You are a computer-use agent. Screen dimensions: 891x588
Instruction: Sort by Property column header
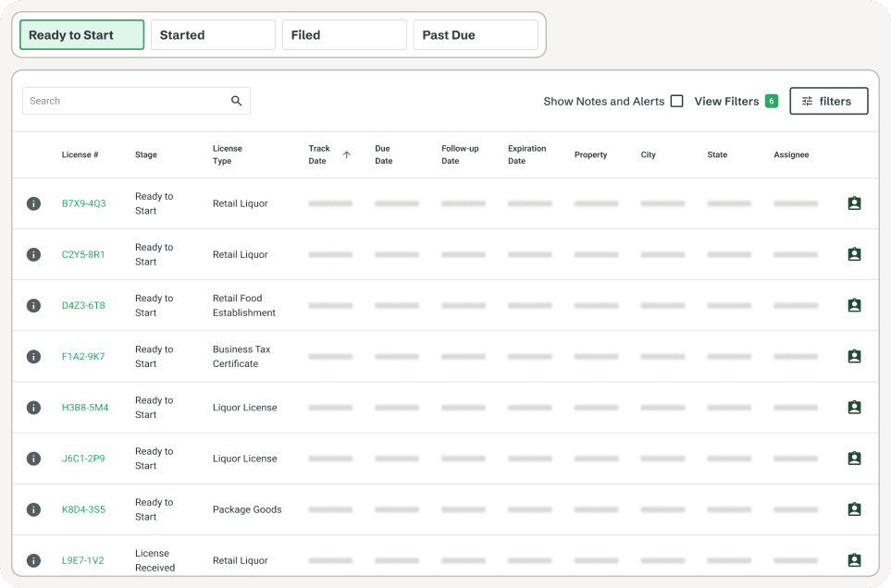[590, 155]
